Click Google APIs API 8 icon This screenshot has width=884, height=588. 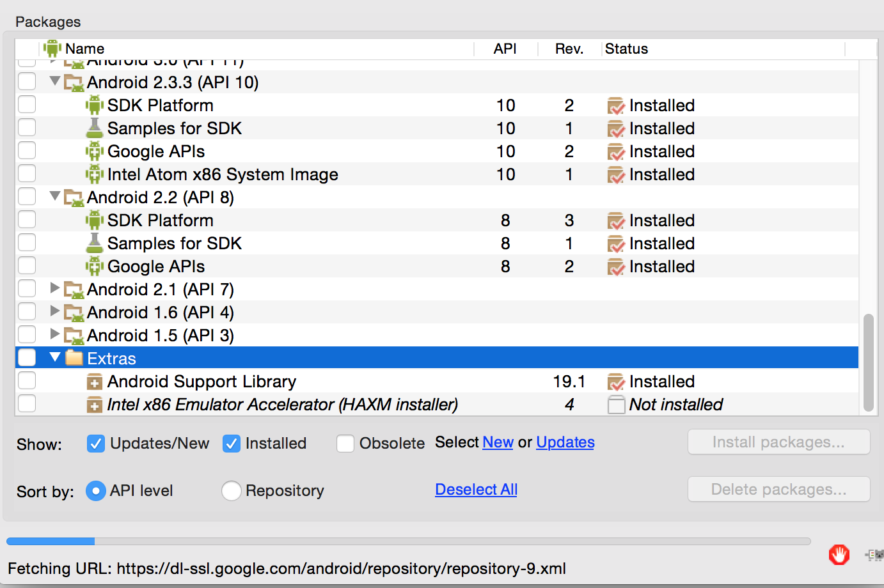click(x=95, y=267)
